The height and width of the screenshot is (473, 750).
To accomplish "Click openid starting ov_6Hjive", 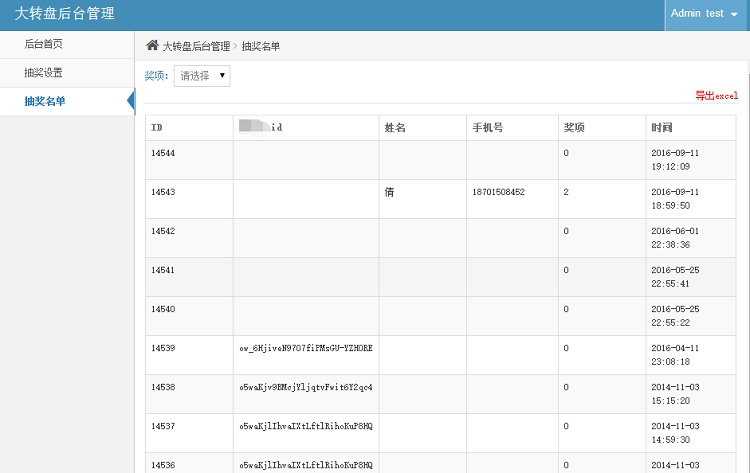I will tap(306, 348).
